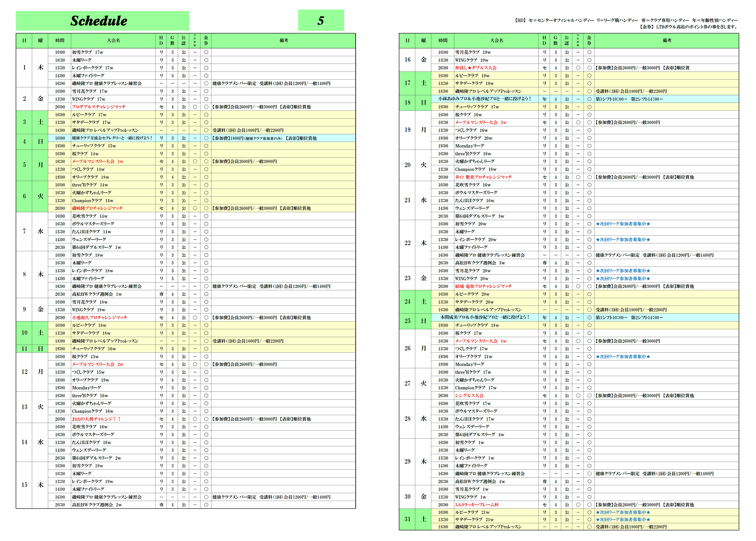Select day number 31 cell
Screen dimensions: 756x541
[407, 519]
